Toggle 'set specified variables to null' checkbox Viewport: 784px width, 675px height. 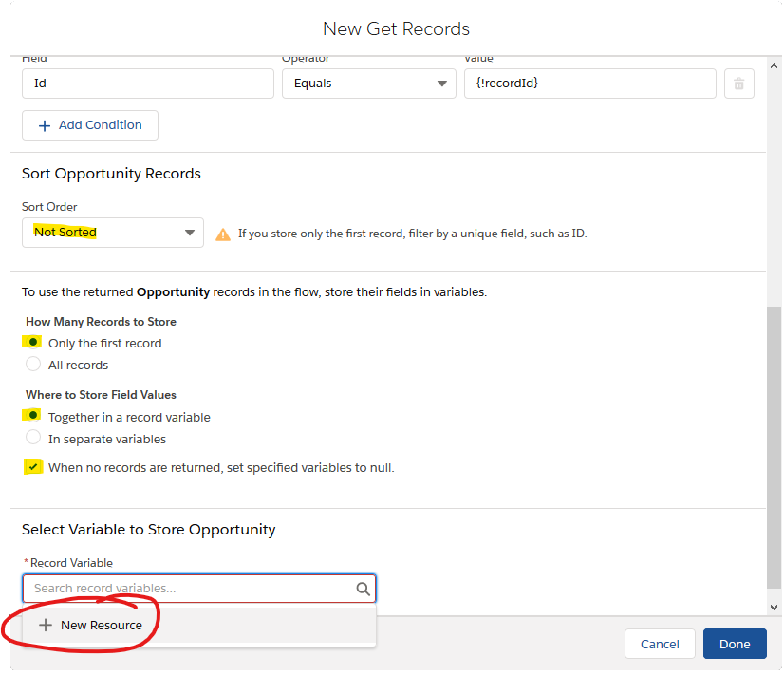click(33, 467)
